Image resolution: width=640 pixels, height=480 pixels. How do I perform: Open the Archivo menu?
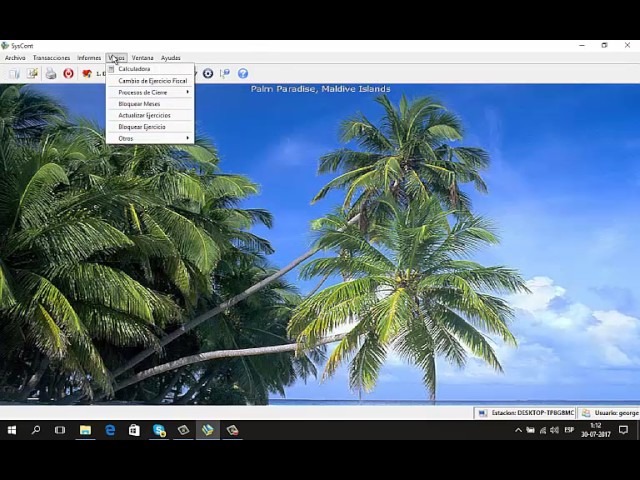coord(15,58)
